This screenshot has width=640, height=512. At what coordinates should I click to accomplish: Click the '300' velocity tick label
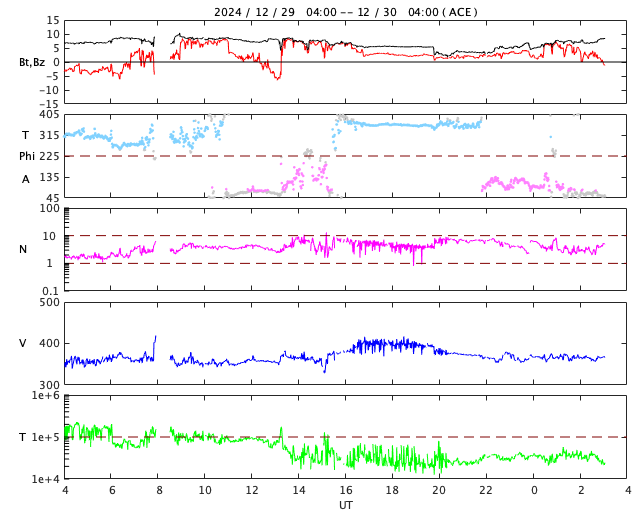pyautogui.click(x=49, y=385)
